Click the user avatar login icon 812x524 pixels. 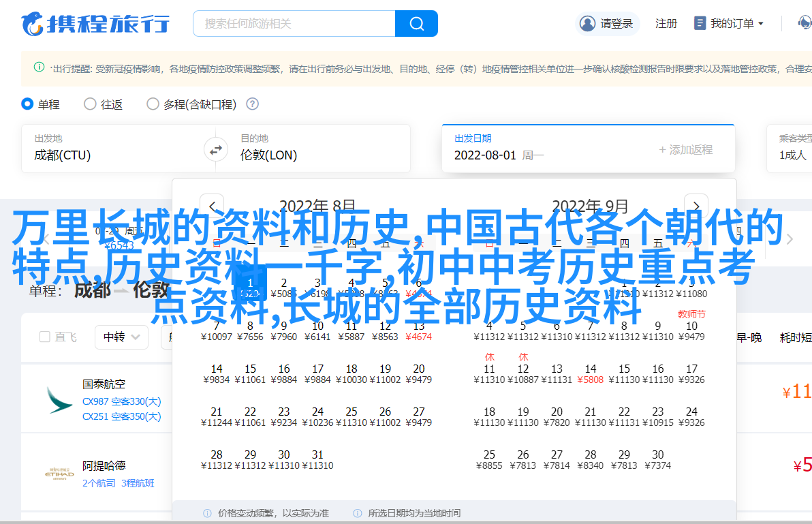pyautogui.click(x=587, y=24)
